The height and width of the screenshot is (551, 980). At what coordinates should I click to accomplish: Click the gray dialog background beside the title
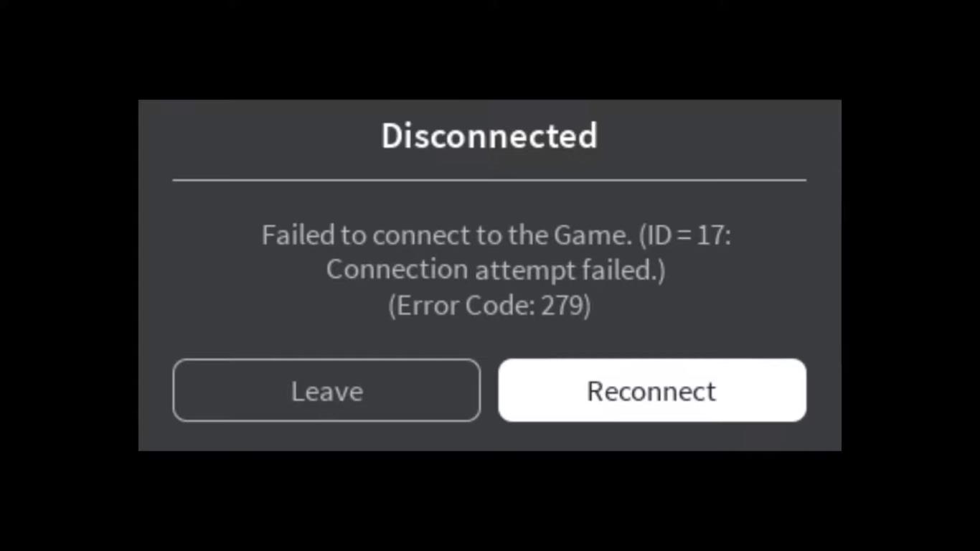pos(258,136)
